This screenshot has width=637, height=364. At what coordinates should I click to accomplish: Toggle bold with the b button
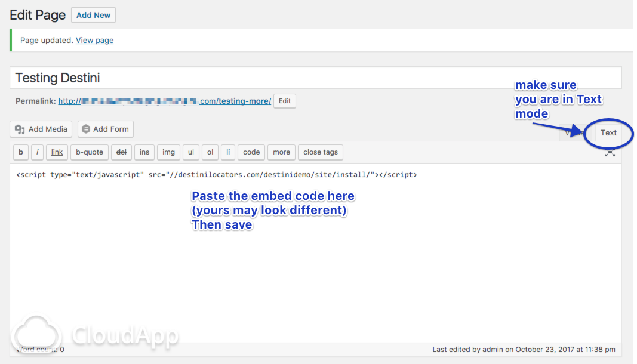(21, 152)
